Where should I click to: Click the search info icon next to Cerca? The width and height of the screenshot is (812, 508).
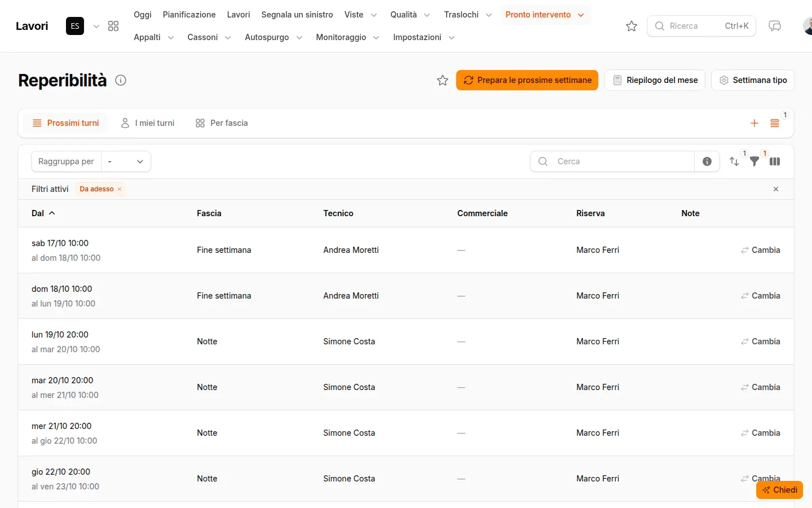click(x=707, y=161)
